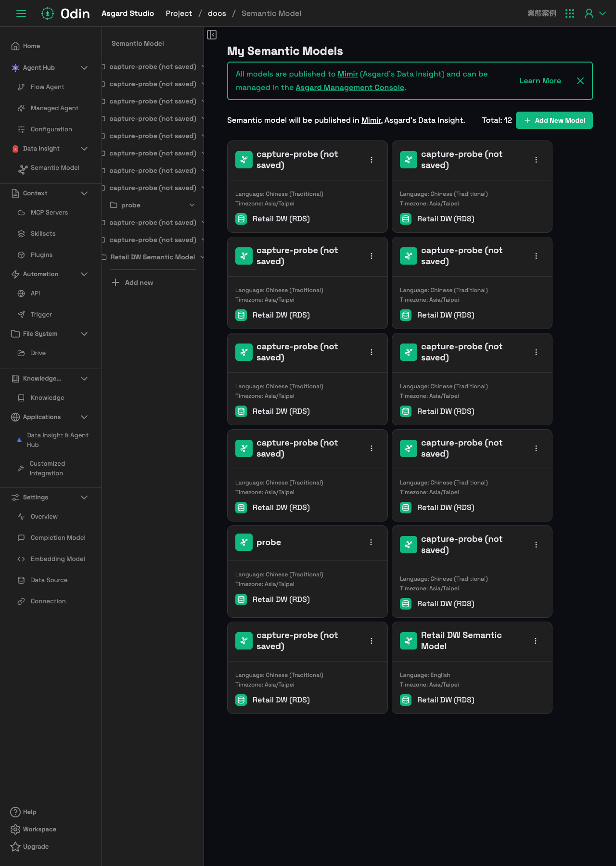Screen dimensions: 616x866
Task: Select Retail DW Semantic Model in list
Action: tap(153, 257)
